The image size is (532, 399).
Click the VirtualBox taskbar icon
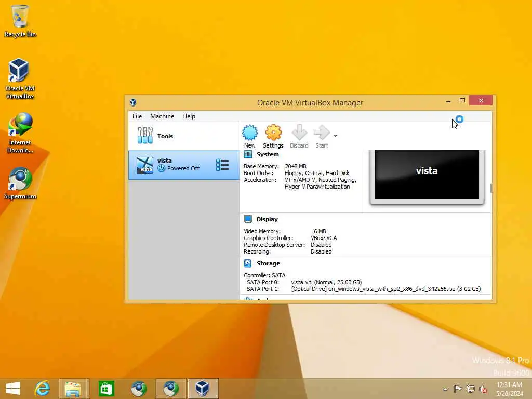pos(203,389)
